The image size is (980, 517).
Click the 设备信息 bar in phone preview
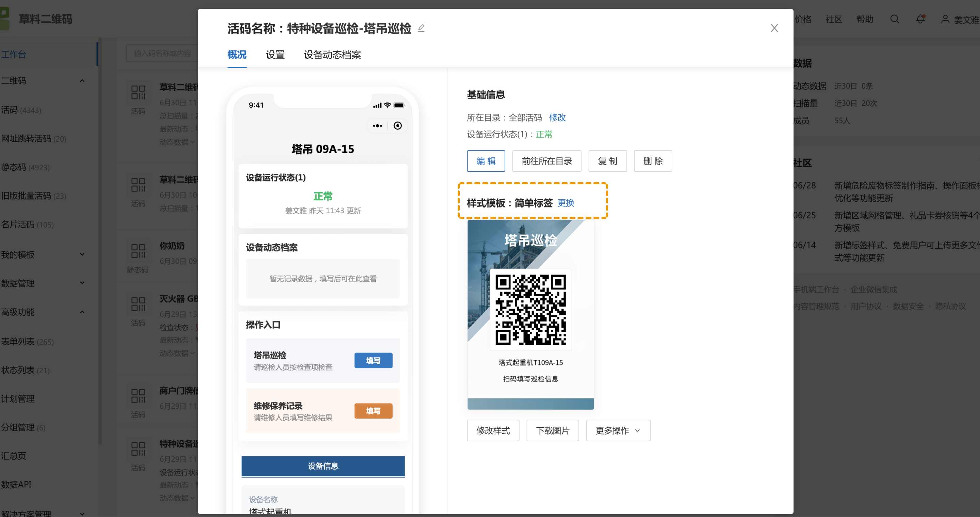point(323,466)
